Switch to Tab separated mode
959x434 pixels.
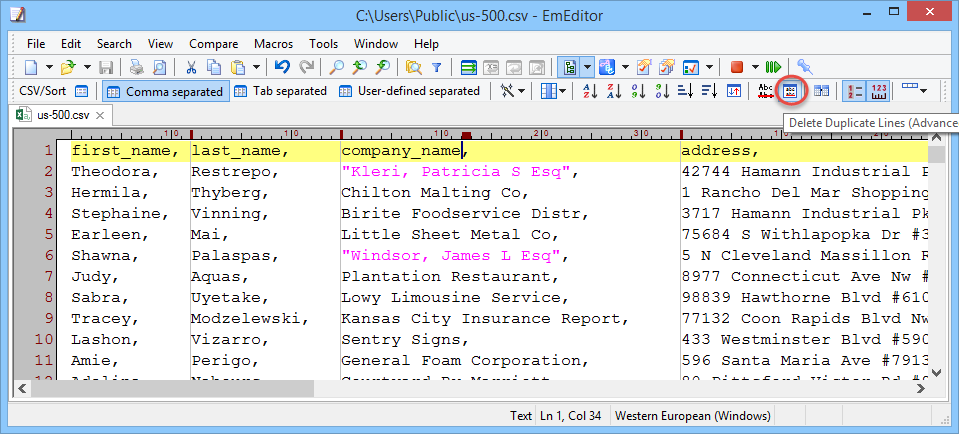click(281, 91)
